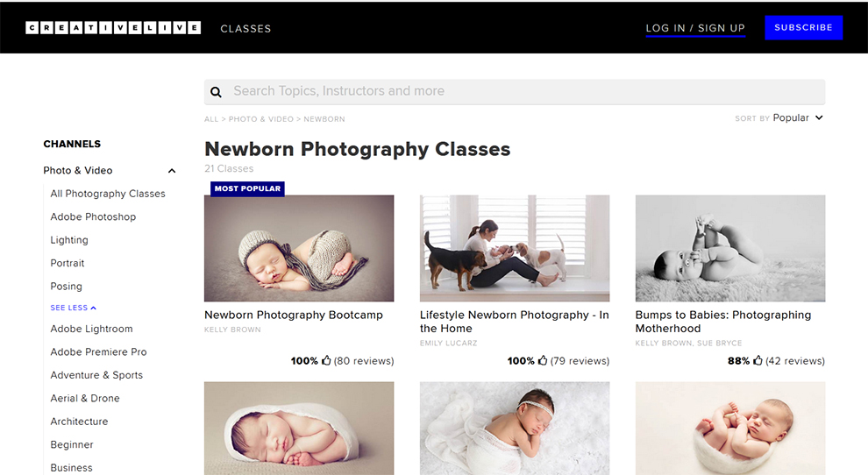Viewport: 868px width, 475px height.
Task: Click thumbs-up icon for Newborn Photography Bootcamp
Action: (x=326, y=360)
